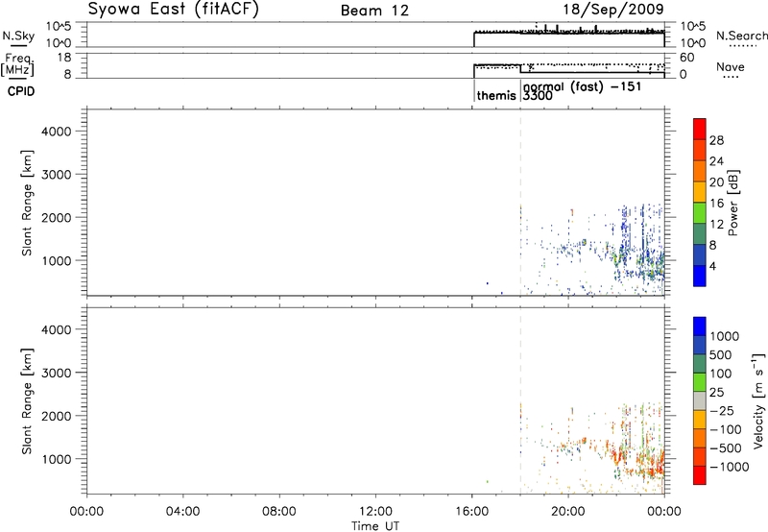
Task: Click the "3000" range tick in velocity panel
Action: pyautogui.click(x=57, y=373)
